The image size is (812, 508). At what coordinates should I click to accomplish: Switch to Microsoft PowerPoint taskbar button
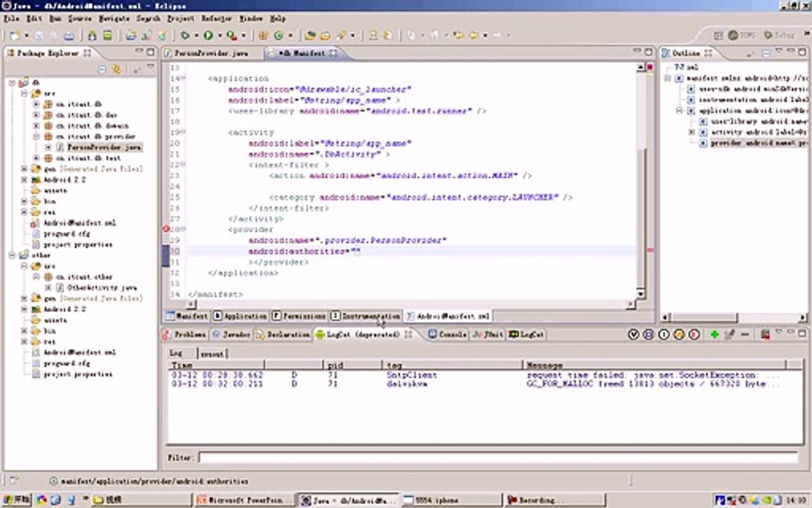point(245,500)
